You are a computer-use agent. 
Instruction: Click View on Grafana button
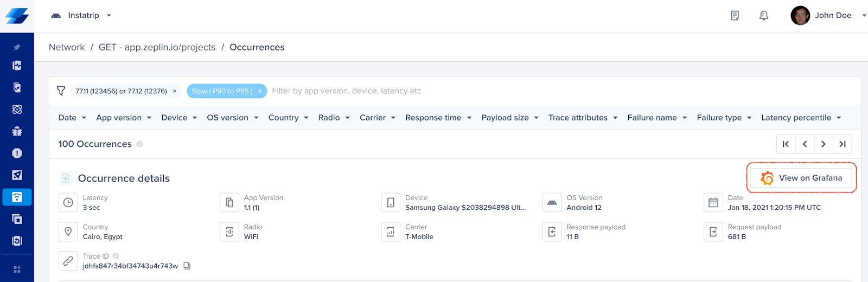(x=801, y=178)
